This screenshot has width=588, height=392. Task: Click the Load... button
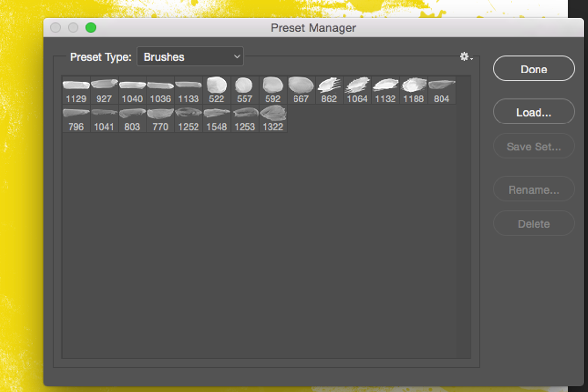click(x=534, y=112)
